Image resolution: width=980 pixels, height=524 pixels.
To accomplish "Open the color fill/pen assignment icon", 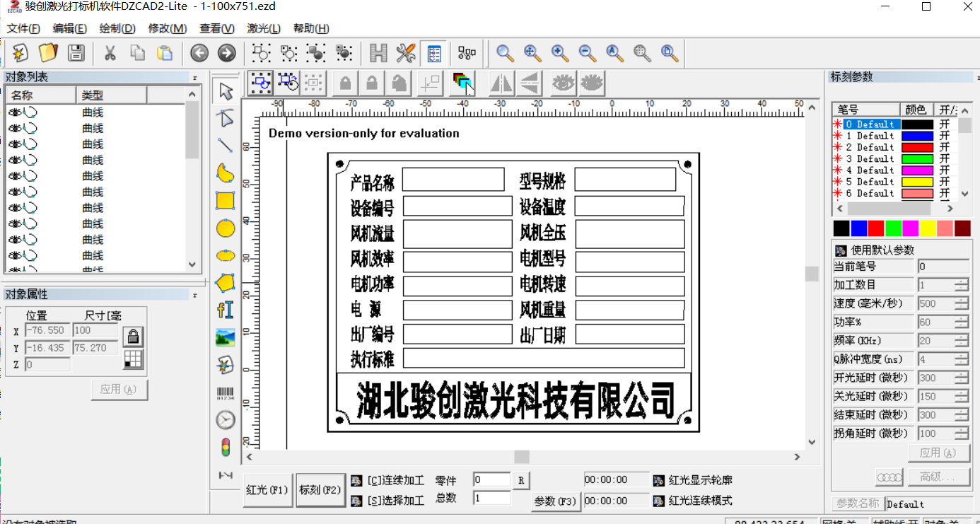I will (463, 83).
